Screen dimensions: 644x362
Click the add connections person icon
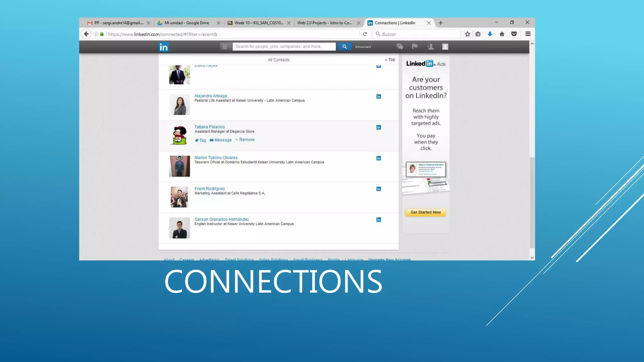[430, 47]
